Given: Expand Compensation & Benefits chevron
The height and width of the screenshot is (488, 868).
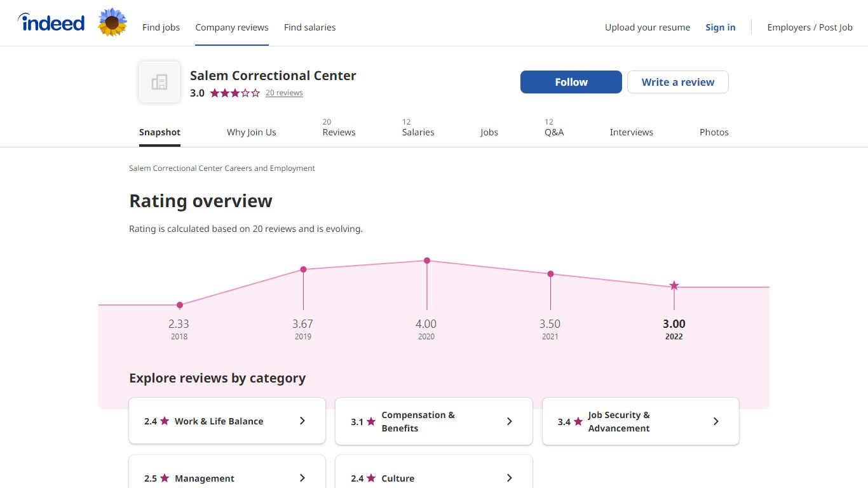Looking at the screenshot, I should click(x=509, y=421).
